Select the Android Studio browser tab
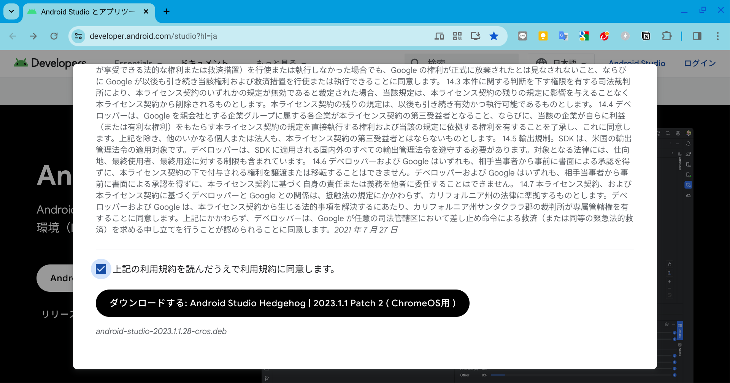This screenshot has width=730, height=383. click(x=88, y=12)
